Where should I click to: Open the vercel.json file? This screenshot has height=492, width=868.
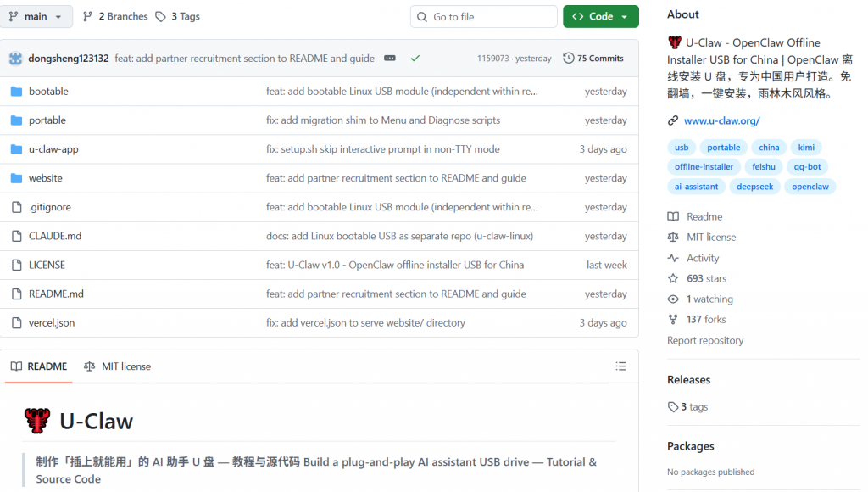click(x=52, y=323)
